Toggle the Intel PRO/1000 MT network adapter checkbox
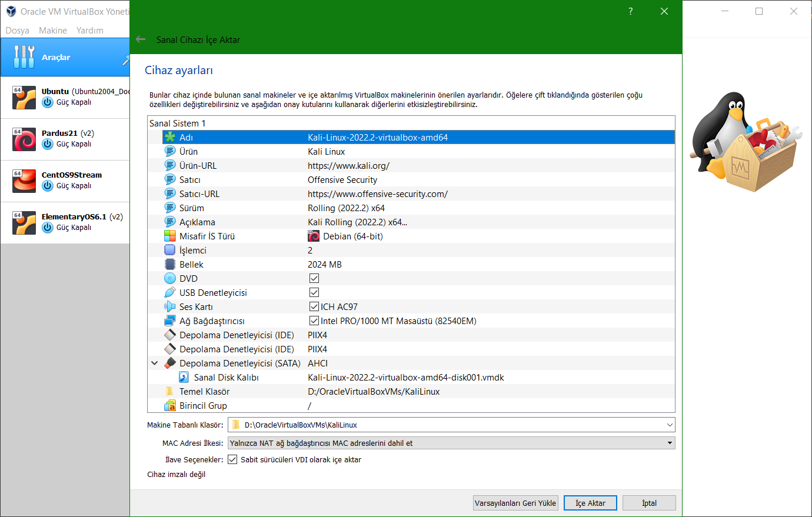 click(314, 321)
